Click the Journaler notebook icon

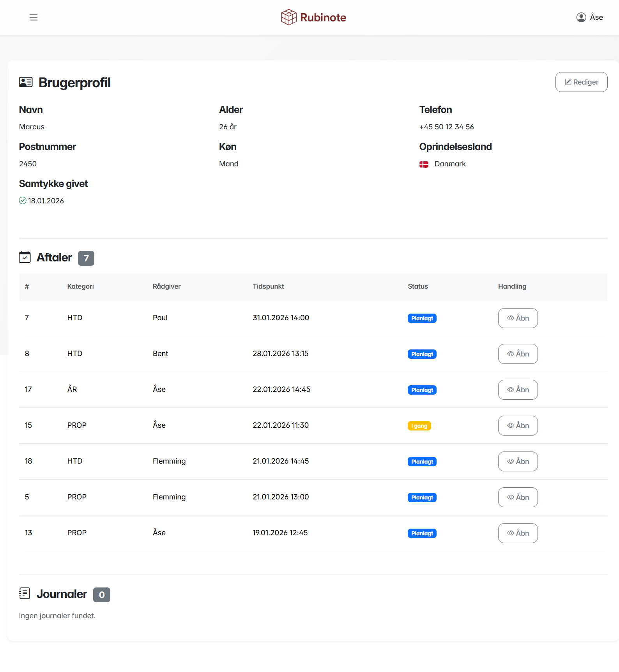tap(25, 594)
